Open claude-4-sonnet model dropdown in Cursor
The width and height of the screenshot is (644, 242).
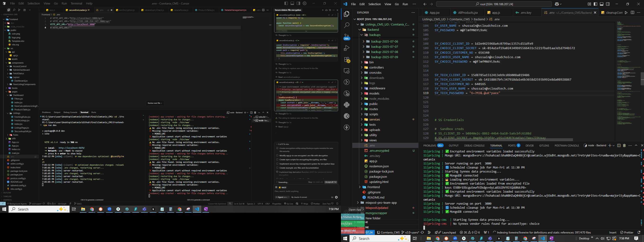299,197
